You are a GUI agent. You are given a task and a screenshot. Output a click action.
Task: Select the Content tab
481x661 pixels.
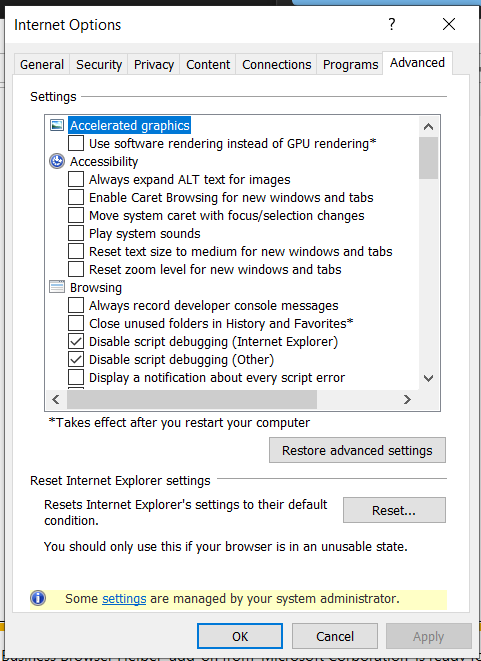coord(208,64)
